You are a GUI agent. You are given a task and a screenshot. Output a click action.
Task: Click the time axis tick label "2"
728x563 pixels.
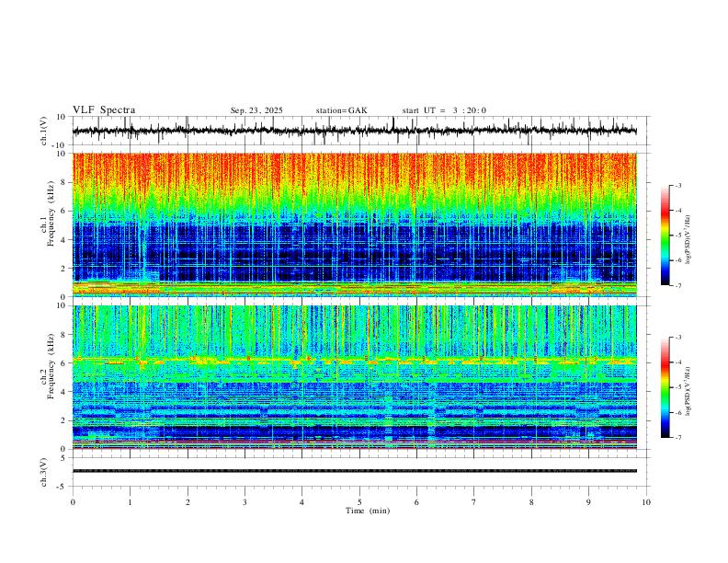pos(188,502)
